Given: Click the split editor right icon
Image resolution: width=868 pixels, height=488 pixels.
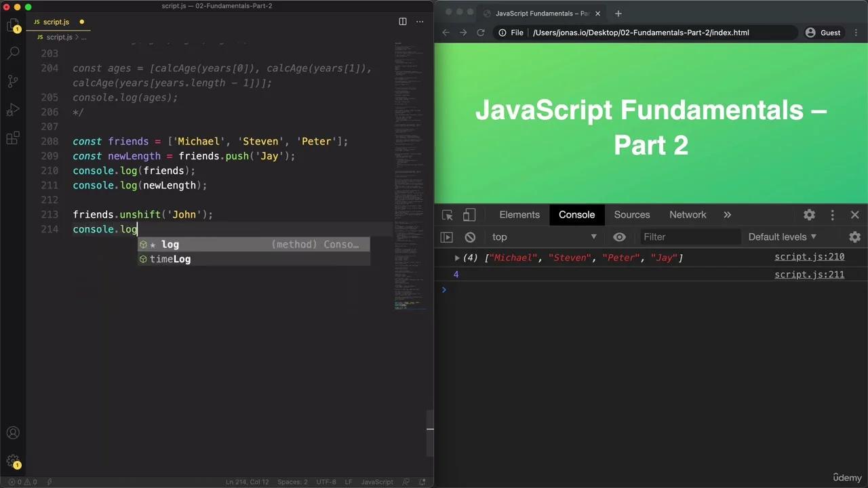Looking at the screenshot, I should [x=402, y=22].
